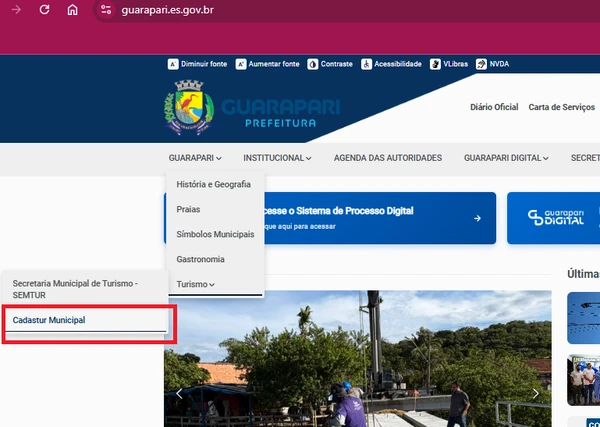Click the browser forward arrow
The image size is (600, 427).
click(16, 10)
